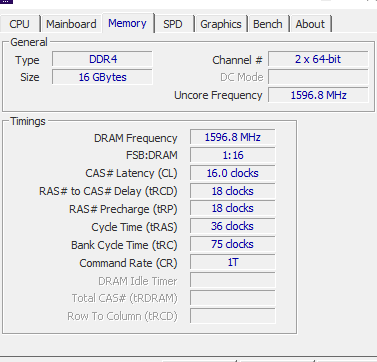
Task: Select the Memory tab
Action: [x=128, y=23]
